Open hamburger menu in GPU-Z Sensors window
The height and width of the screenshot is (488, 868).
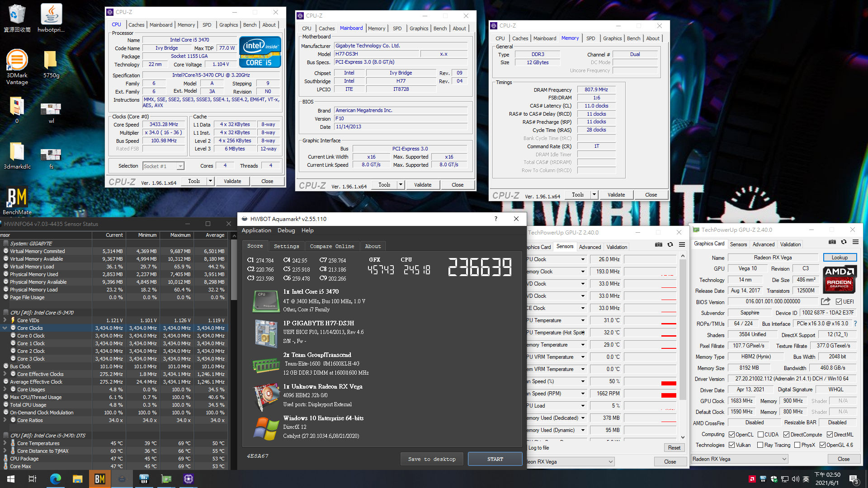click(x=682, y=244)
